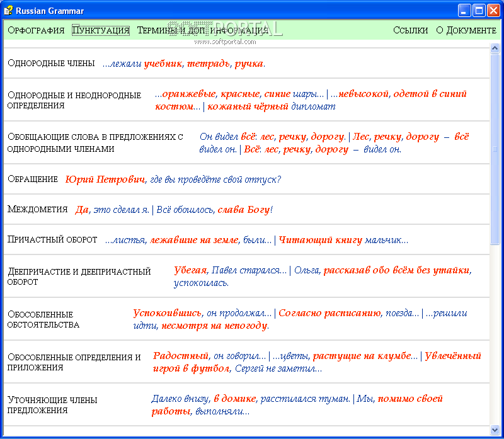Maximize the Russian Grammar window

point(479,11)
